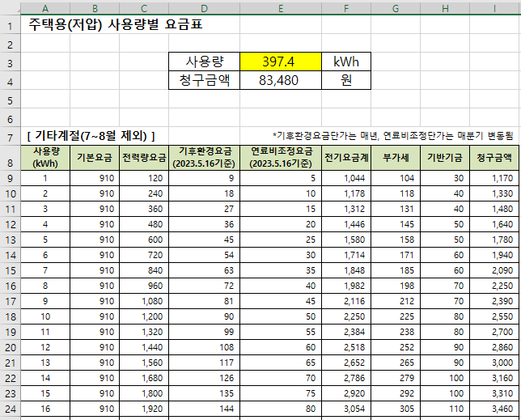The height and width of the screenshot is (420, 521).
Task: Click the 기타계절(7~8월 제외) heading
Action: coord(91,136)
